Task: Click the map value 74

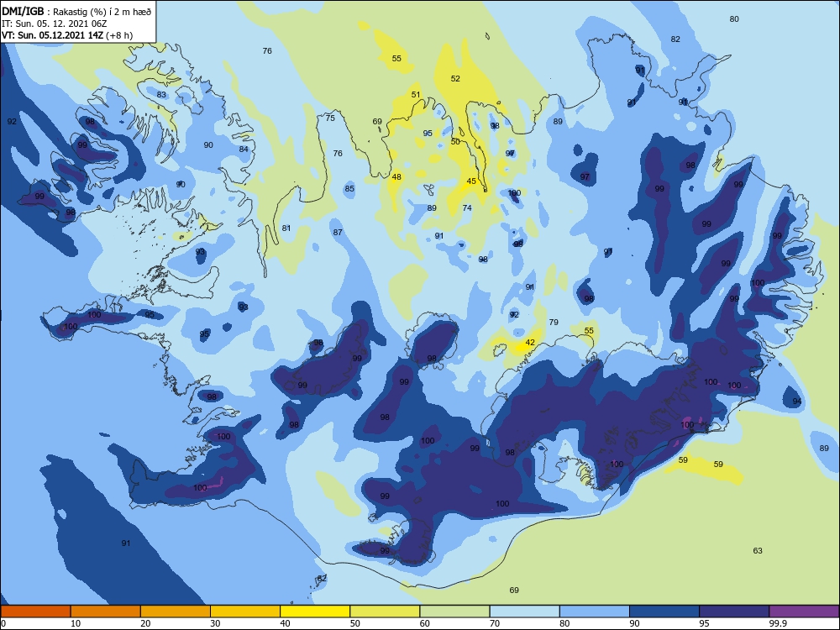Action: [467, 207]
